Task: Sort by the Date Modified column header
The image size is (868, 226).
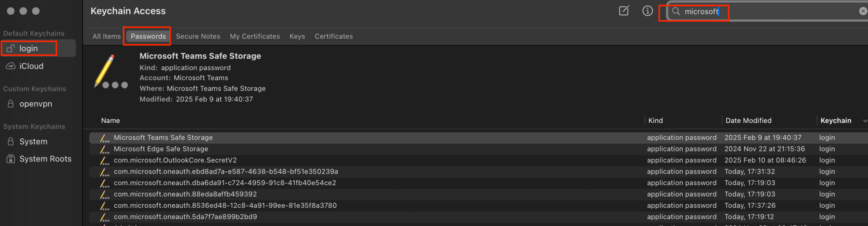Action: pyautogui.click(x=749, y=121)
